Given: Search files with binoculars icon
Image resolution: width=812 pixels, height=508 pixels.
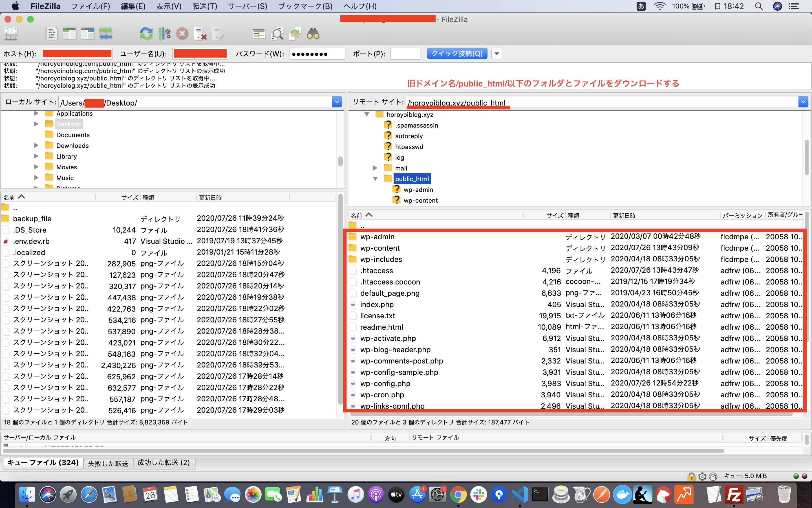Looking at the screenshot, I should [x=313, y=34].
